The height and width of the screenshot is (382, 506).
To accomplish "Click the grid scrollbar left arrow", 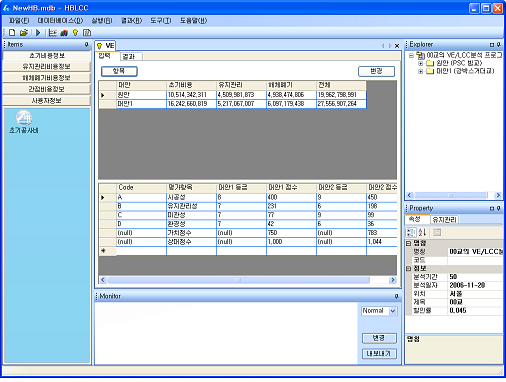I will pos(103,280).
